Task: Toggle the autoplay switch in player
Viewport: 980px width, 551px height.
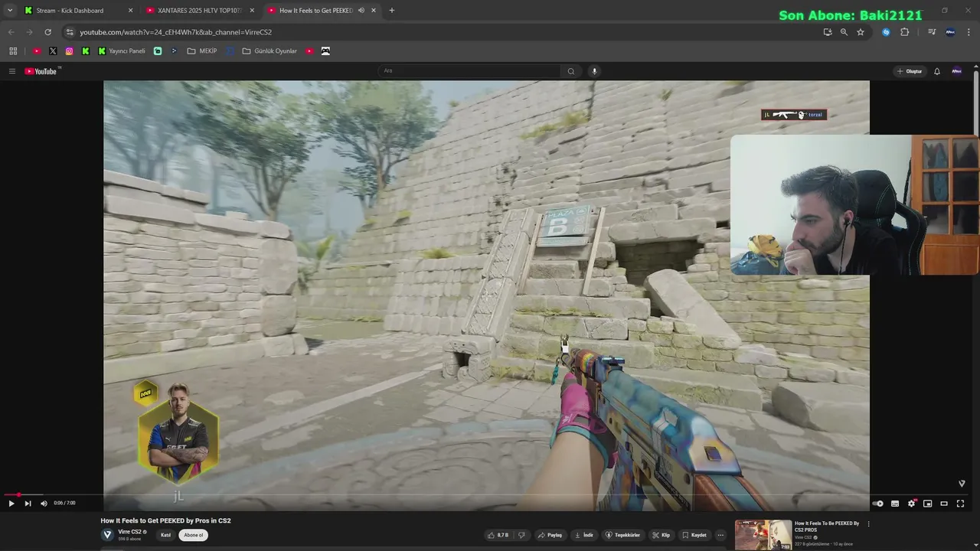Action: 878,504
